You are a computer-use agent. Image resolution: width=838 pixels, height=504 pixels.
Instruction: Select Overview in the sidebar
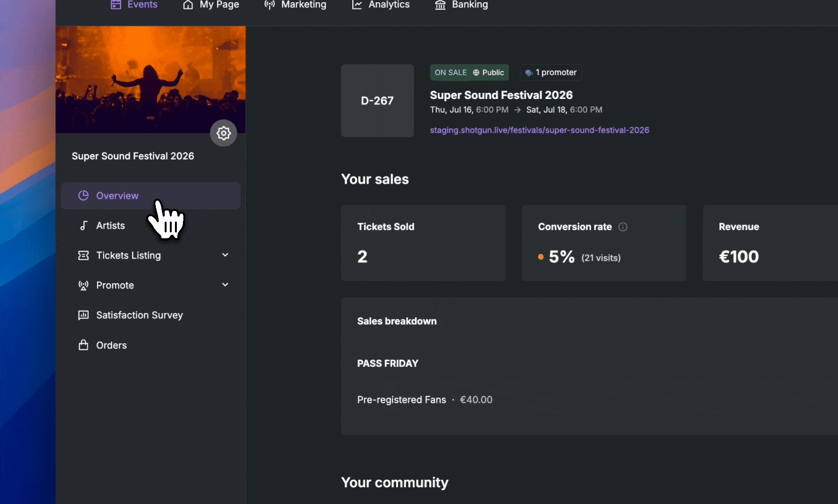tap(151, 196)
